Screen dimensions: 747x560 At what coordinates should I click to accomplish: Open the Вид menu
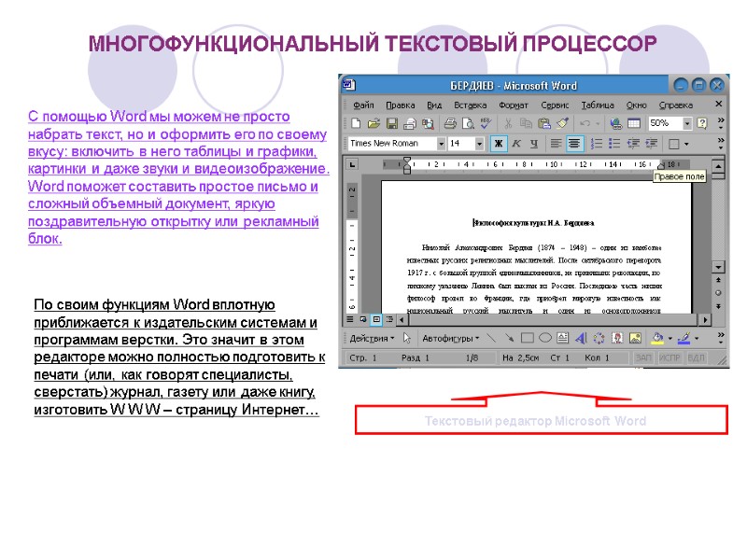coord(434,105)
